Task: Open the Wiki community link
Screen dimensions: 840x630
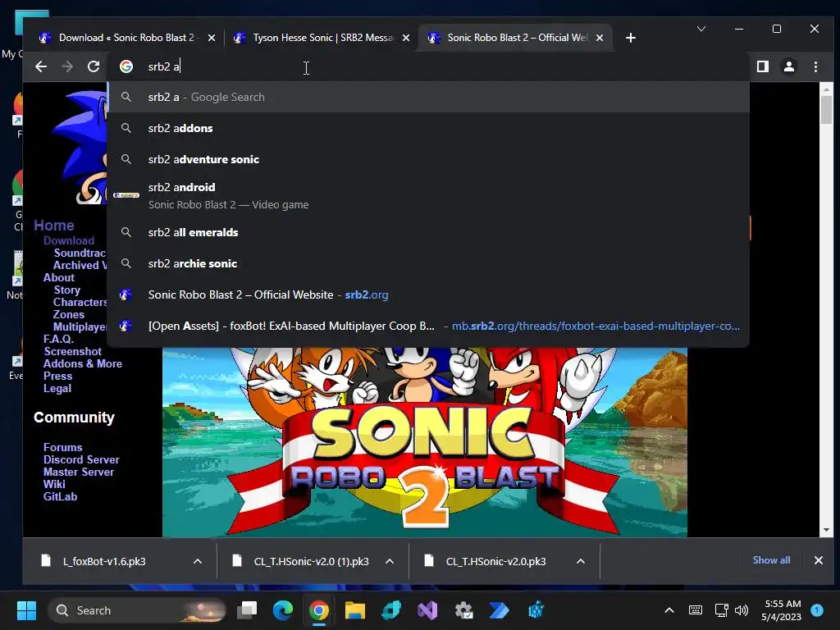Action: click(54, 484)
